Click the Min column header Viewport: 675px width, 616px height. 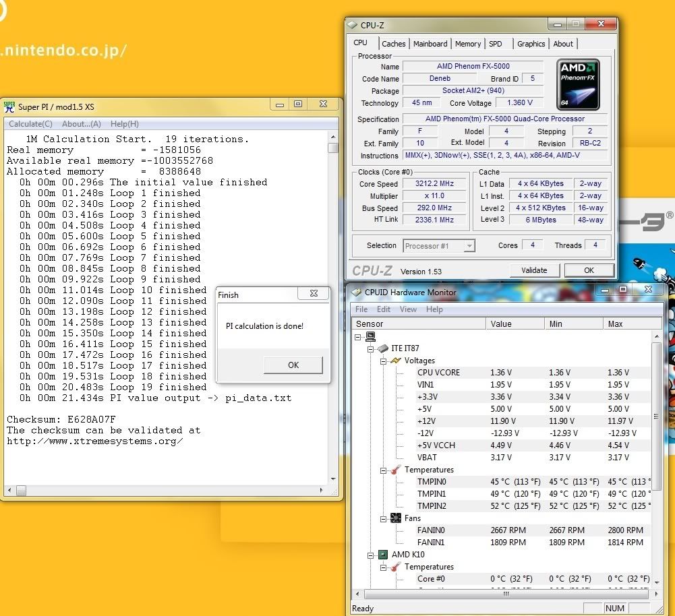tap(573, 324)
